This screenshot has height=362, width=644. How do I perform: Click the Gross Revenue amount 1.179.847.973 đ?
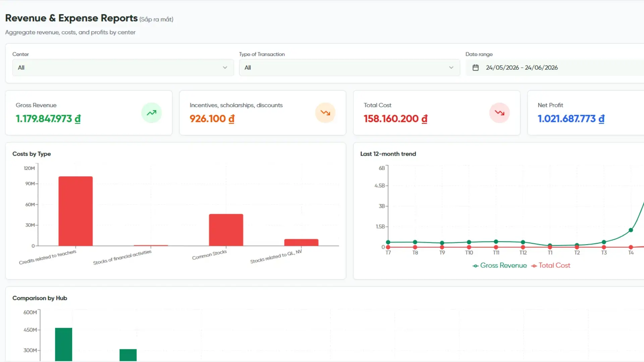click(x=48, y=119)
